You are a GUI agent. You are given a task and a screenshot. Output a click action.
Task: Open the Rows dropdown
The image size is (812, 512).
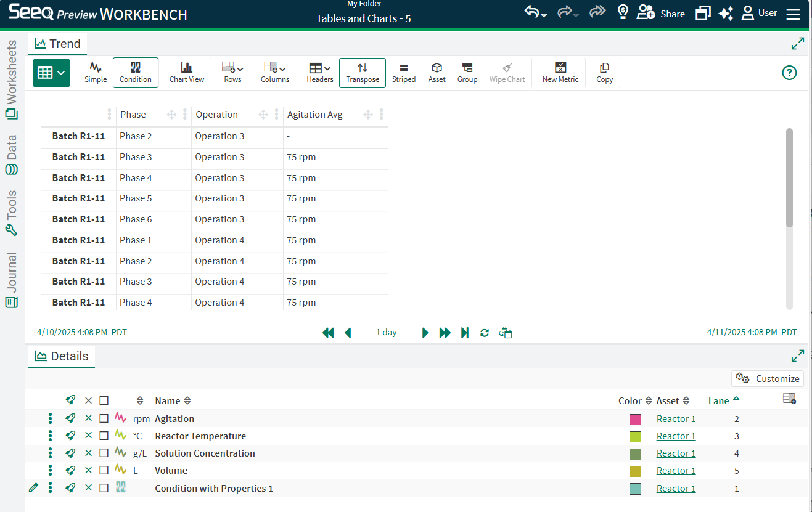coord(232,72)
